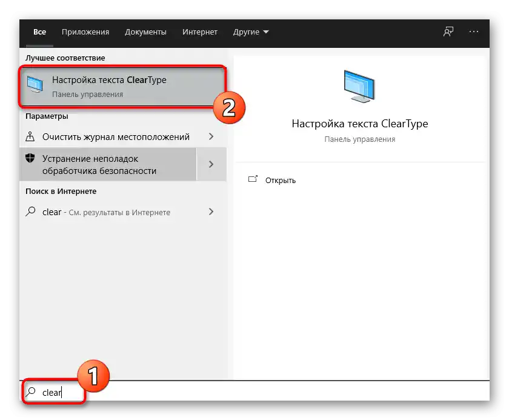This screenshot has height=420, width=509.
Task: Click the Настройка текста ClearType title in preview
Action: (360, 124)
